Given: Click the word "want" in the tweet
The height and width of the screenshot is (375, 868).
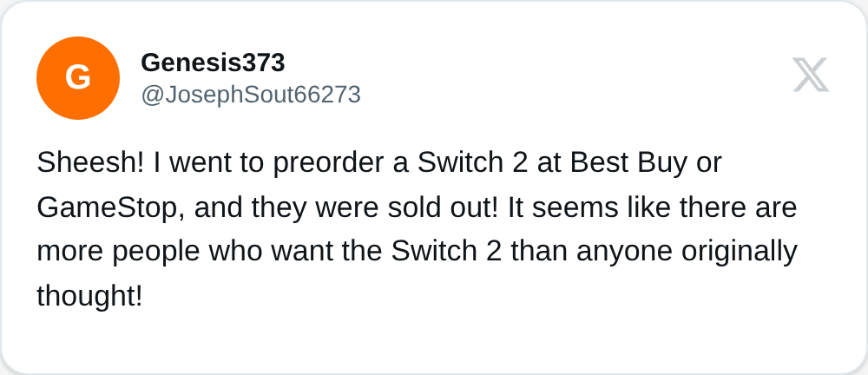Looking at the screenshot, I should coord(301,252).
